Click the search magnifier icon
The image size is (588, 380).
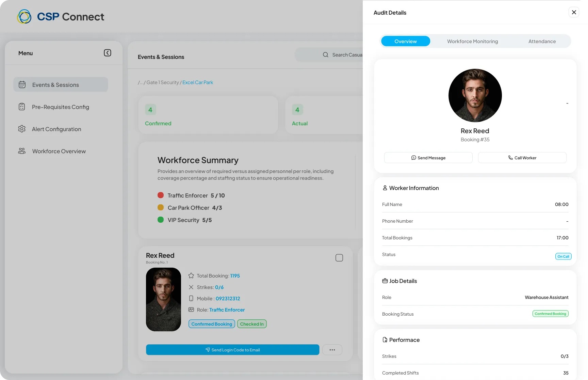[x=326, y=55]
